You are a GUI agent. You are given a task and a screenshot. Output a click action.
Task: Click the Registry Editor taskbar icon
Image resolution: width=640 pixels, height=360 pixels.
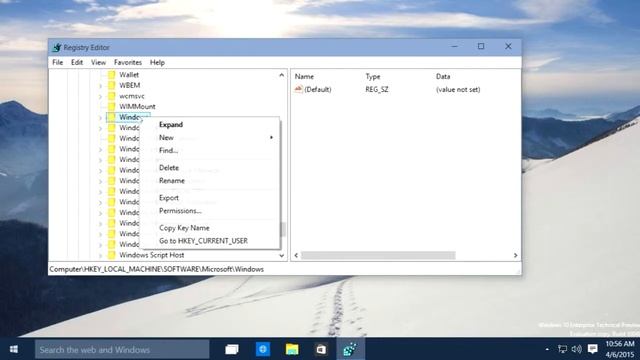(x=350, y=349)
